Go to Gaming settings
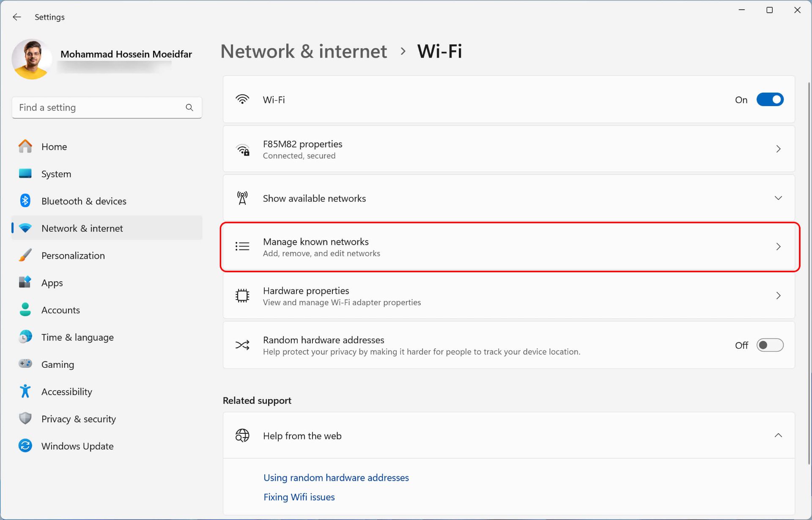 point(107,364)
